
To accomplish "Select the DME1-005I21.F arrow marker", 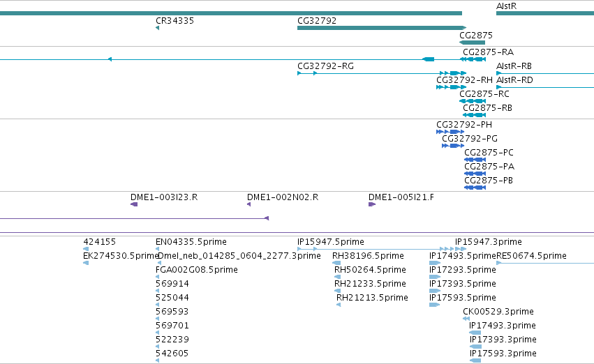I will tap(372, 204).
